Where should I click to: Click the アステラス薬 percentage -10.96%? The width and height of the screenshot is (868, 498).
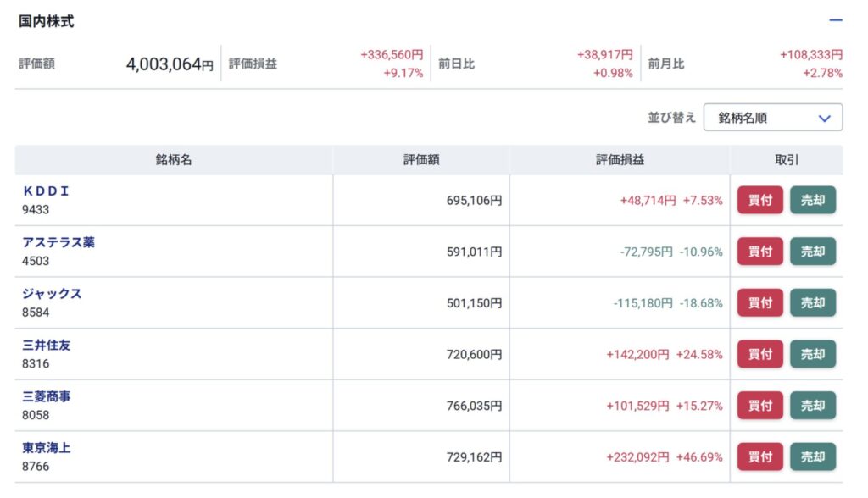701,252
